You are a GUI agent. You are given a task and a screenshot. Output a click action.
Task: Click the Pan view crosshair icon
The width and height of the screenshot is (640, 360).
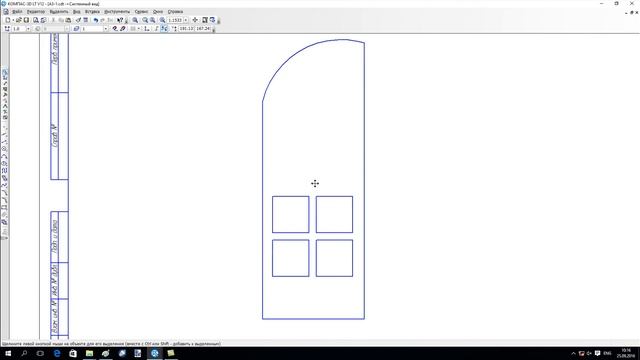pos(195,20)
